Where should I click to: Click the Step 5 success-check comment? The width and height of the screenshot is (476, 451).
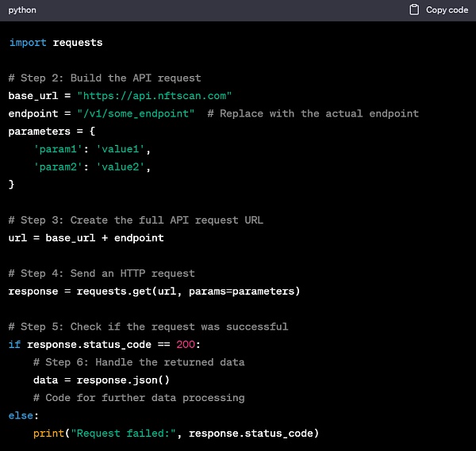(148, 327)
